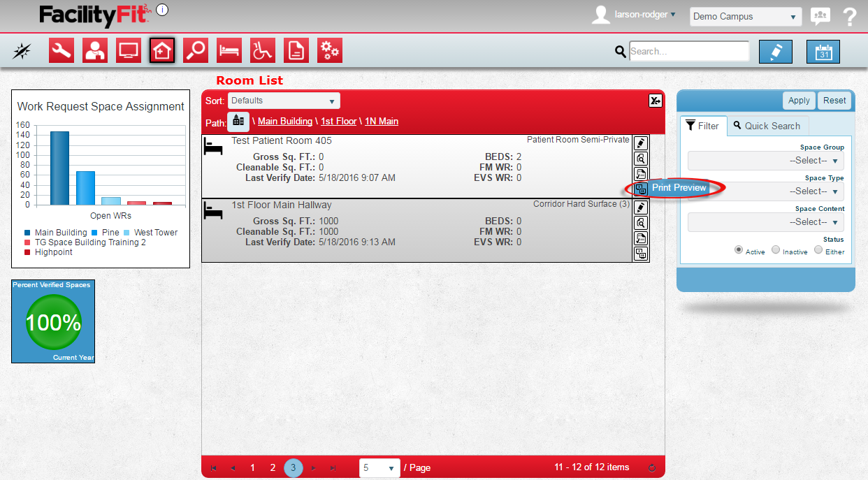
Task: Expand the Sort Defaults dropdown
Action: 284,101
